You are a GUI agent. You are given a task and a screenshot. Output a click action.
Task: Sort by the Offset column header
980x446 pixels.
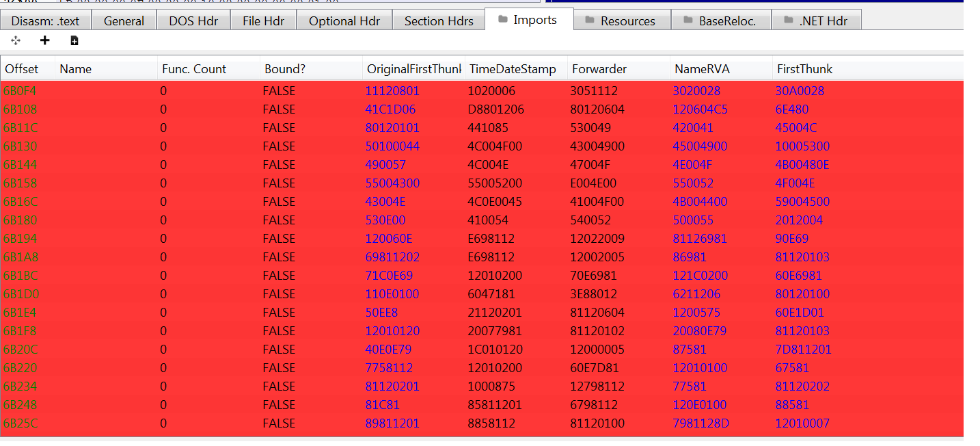tap(27, 69)
